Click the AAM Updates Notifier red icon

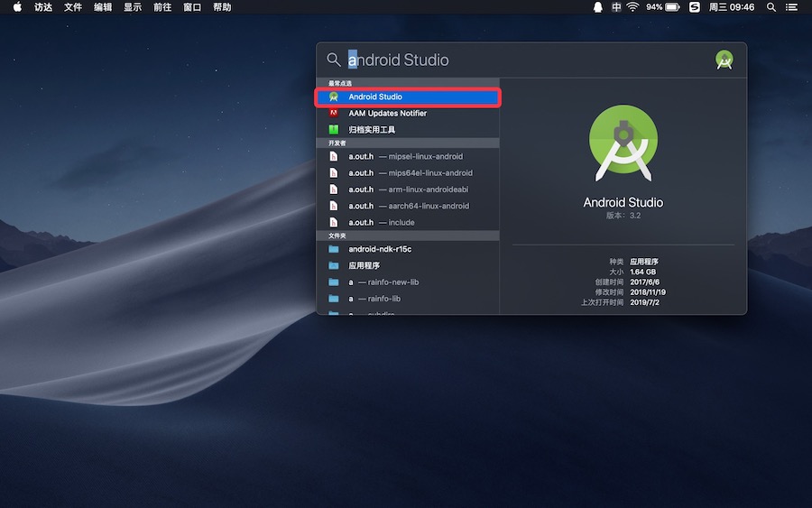coord(334,113)
